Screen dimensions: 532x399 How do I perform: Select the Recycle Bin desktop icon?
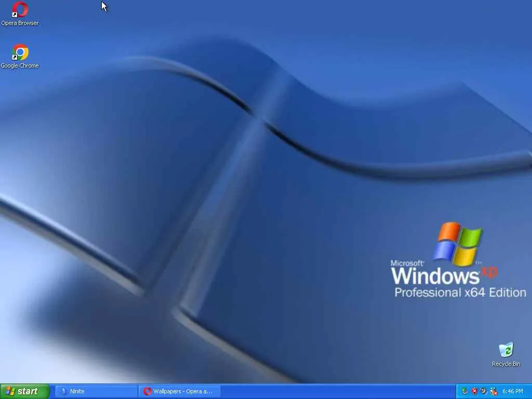point(506,354)
